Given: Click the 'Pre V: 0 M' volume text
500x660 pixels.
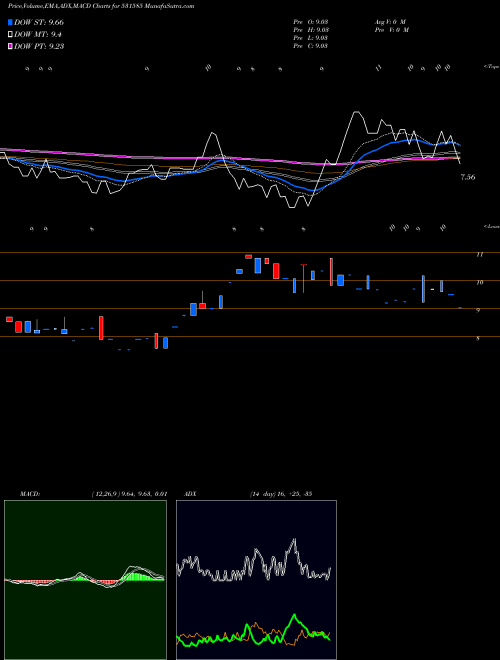Looking at the screenshot, I should click(x=391, y=30).
